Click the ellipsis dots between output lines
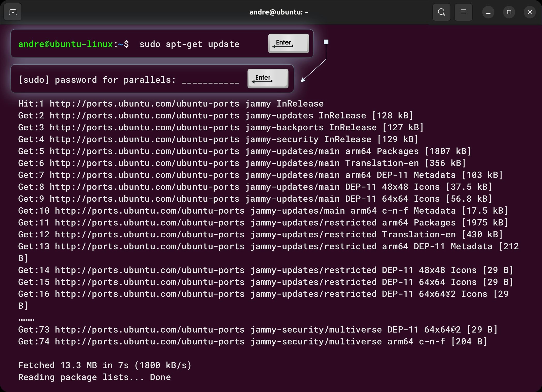 [x=26, y=320]
